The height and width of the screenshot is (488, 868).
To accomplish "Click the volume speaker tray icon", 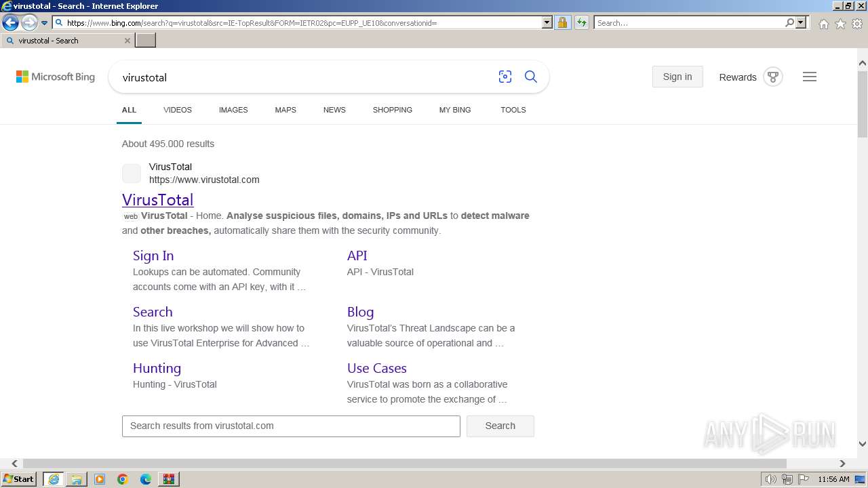I will (x=770, y=479).
